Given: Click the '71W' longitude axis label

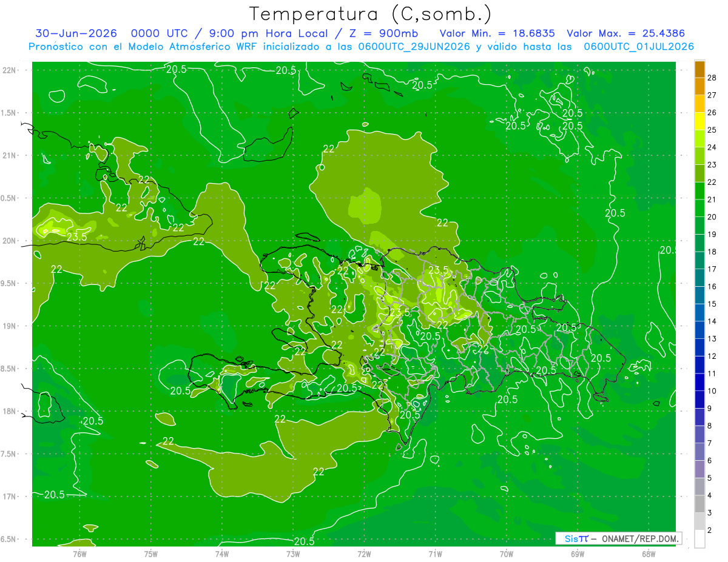Looking at the screenshot, I should pos(435,554).
